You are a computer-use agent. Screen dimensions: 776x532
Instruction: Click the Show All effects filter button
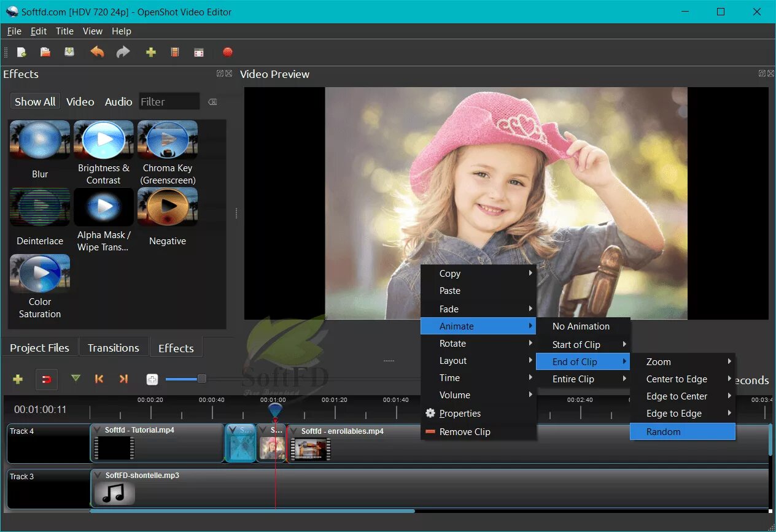click(x=35, y=101)
